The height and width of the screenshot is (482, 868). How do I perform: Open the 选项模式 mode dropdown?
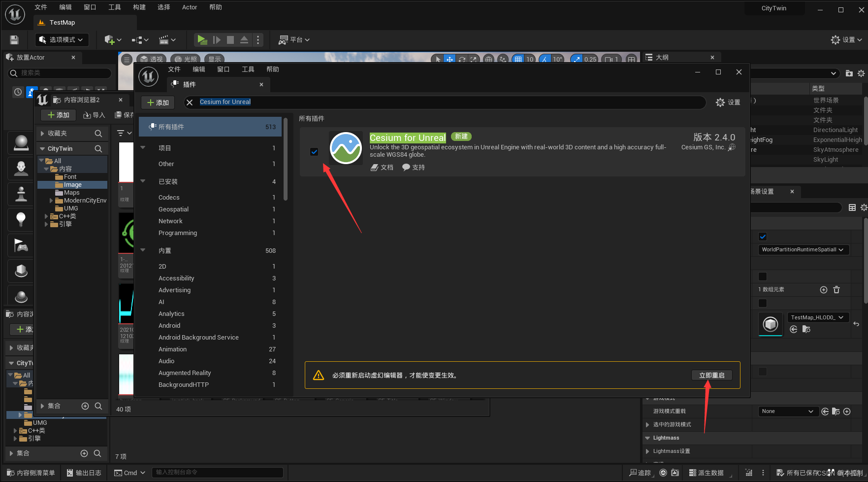pos(62,40)
